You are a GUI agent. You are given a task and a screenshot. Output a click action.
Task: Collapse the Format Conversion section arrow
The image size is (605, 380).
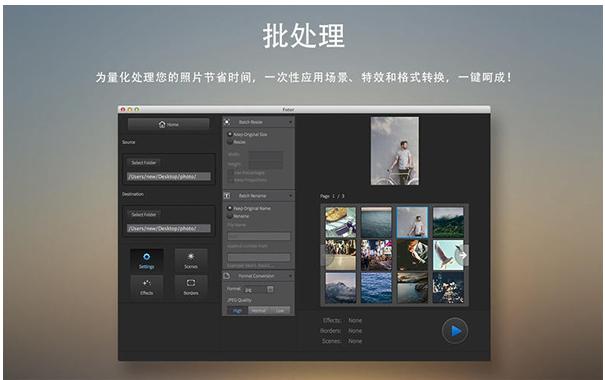click(x=290, y=276)
